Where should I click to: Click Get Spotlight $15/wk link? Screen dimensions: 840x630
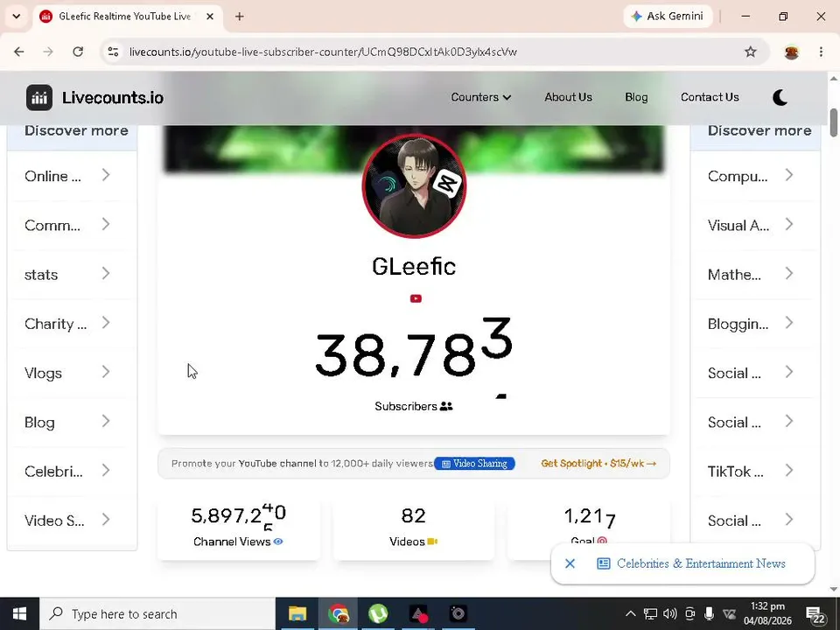coord(598,464)
